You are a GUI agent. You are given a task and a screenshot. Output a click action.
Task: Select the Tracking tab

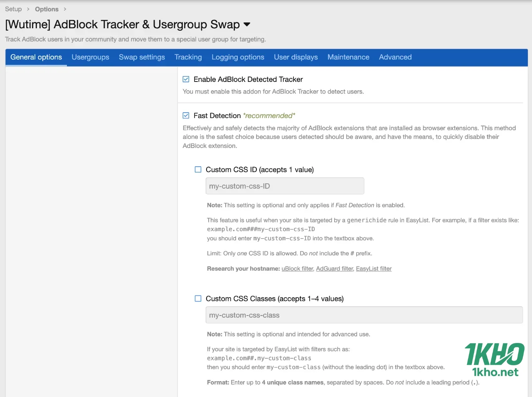pyautogui.click(x=188, y=57)
